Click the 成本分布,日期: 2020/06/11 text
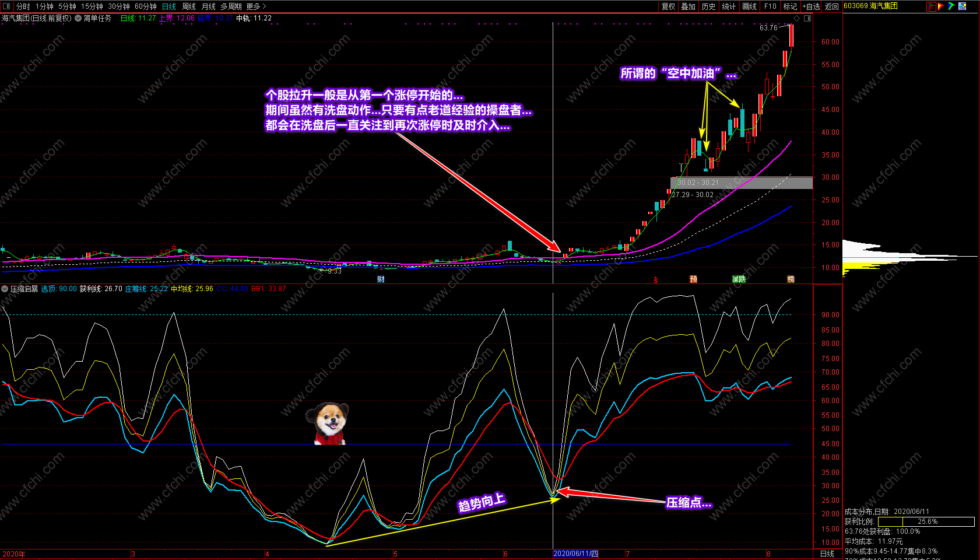The image size is (980, 560). pos(887,512)
